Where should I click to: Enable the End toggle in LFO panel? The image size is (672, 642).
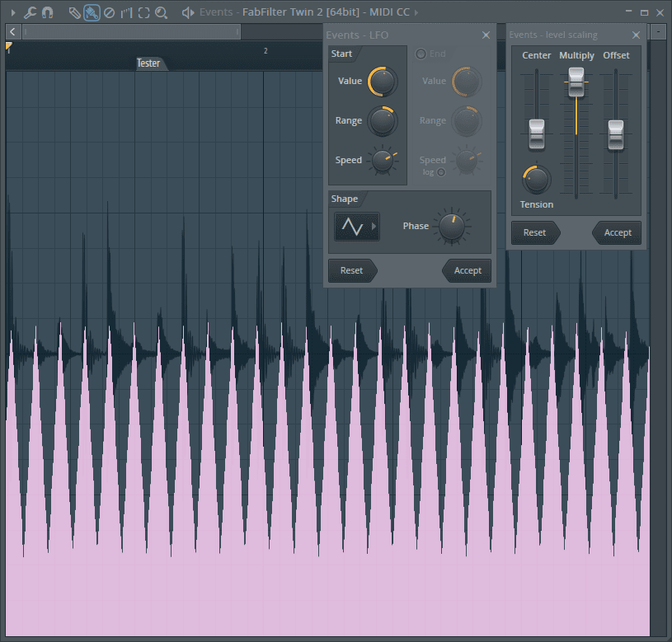click(421, 54)
